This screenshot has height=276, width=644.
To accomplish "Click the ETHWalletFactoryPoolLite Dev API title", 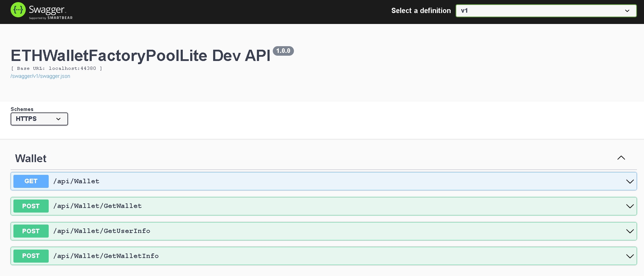I will 140,55.
